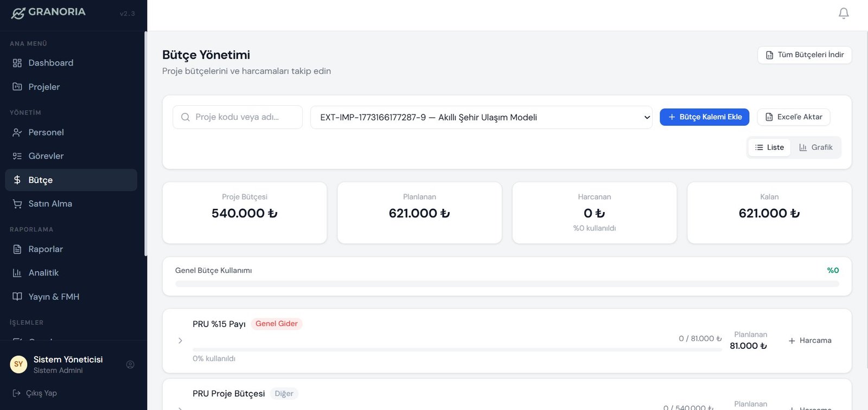
Task: Click the notification bell icon
Action: (844, 13)
